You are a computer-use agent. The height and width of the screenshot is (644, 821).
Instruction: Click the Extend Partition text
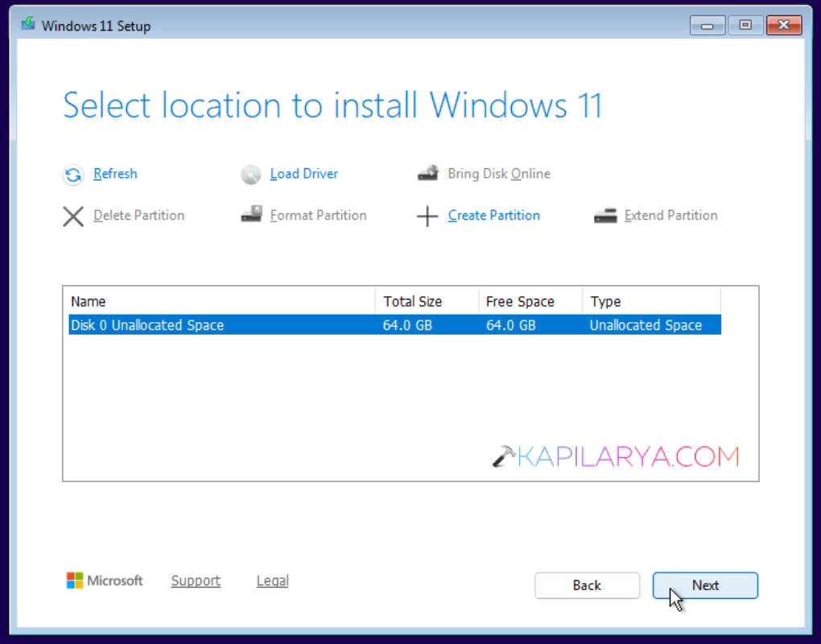(670, 215)
